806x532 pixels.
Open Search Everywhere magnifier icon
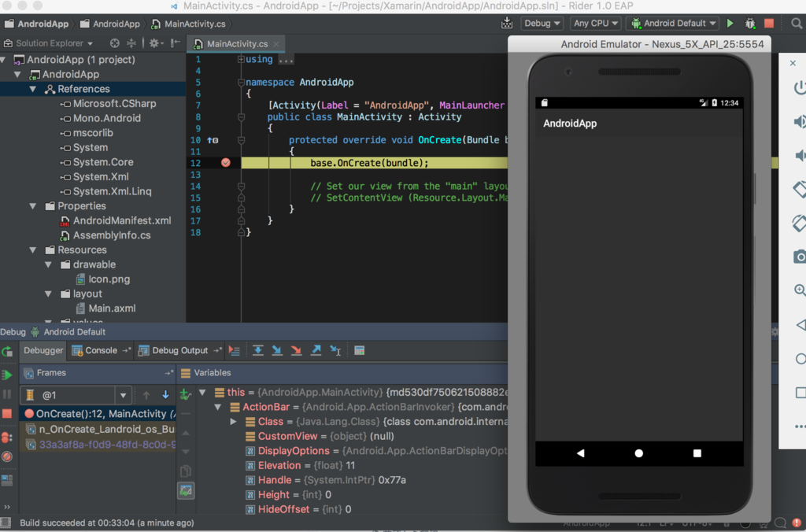pyautogui.click(x=797, y=23)
